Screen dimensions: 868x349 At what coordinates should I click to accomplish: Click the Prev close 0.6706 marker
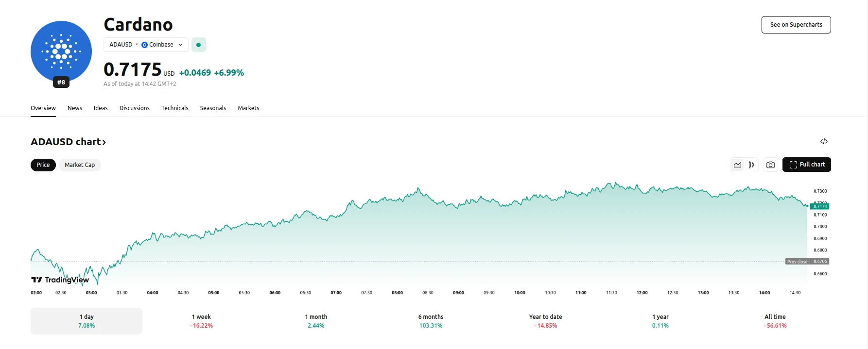point(807,262)
